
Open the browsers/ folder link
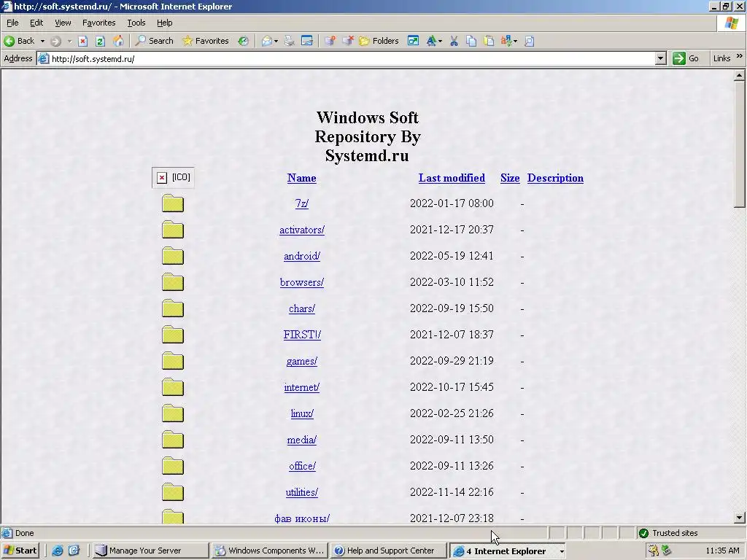coord(301,282)
